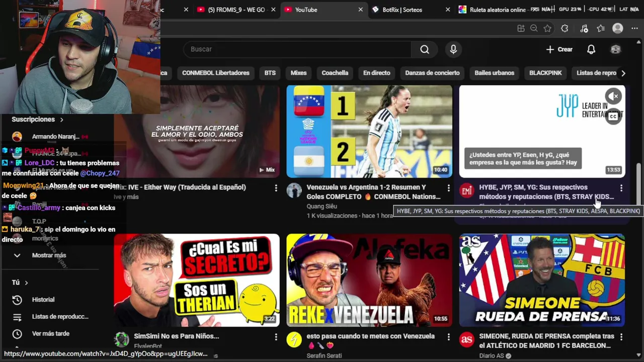Open the YouTube account avatar menu
This screenshot has height=362, width=644.
[616, 49]
